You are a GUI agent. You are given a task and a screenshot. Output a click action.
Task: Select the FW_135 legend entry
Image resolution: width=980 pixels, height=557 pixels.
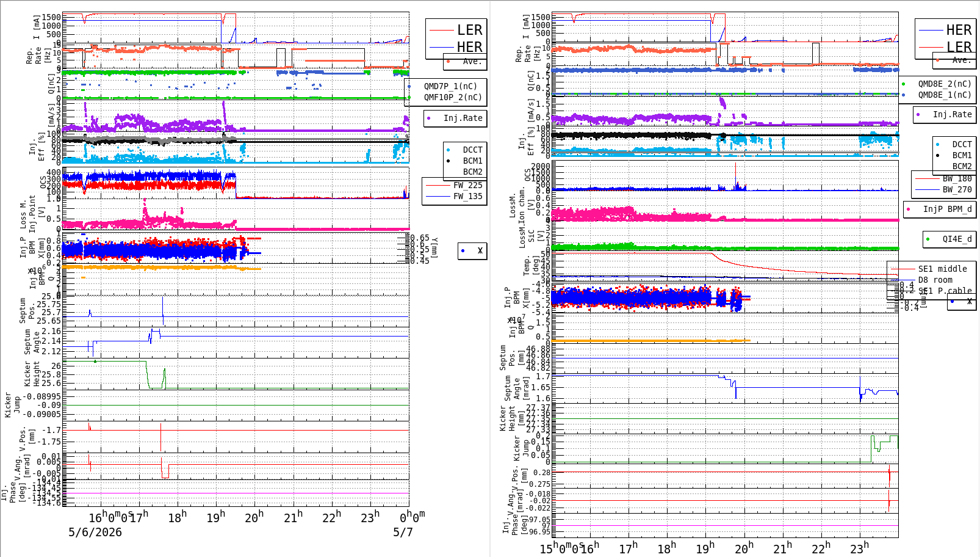(467, 196)
